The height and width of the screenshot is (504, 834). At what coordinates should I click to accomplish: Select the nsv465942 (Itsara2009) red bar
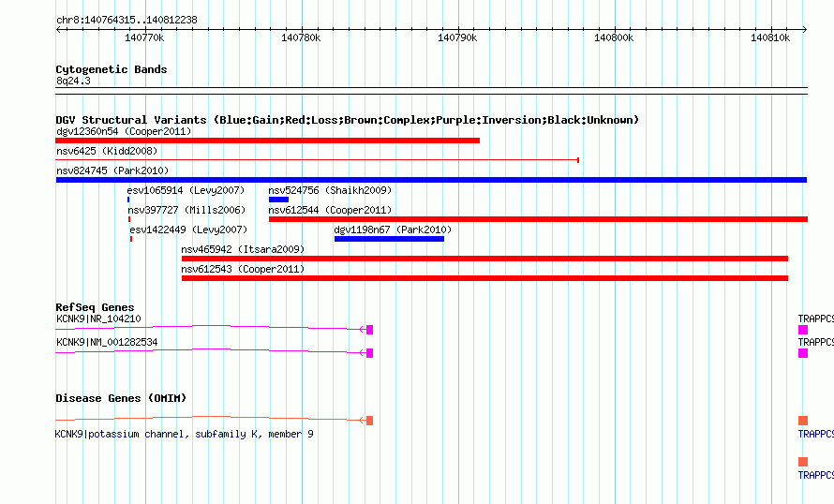(484, 259)
